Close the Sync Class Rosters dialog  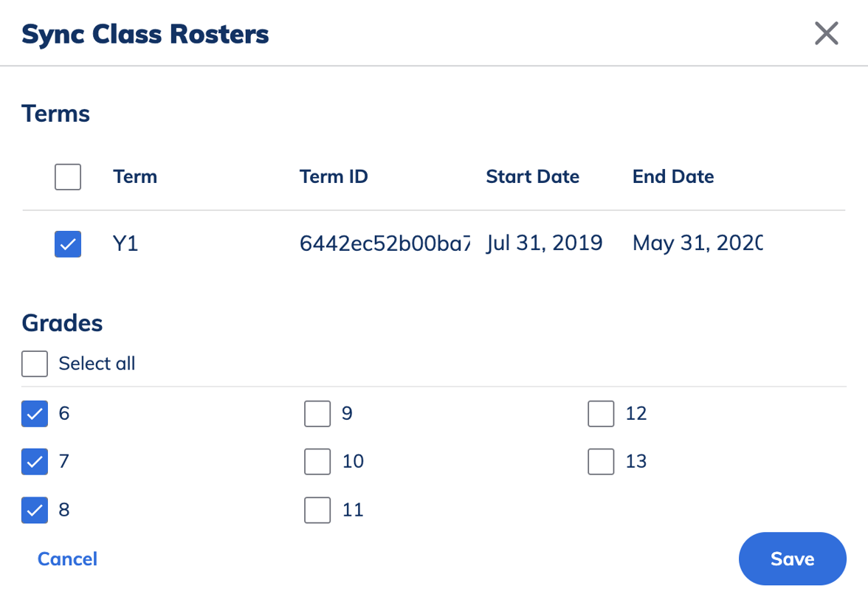click(826, 33)
